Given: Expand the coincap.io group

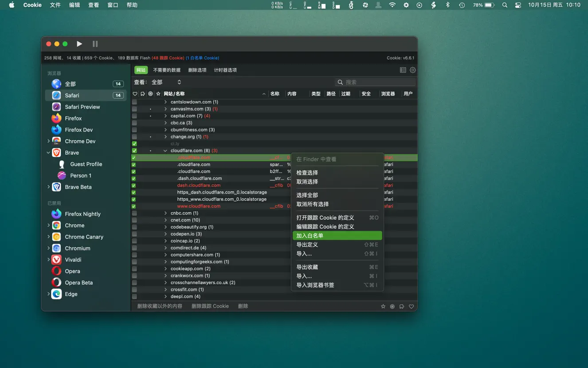Looking at the screenshot, I should (x=165, y=241).
